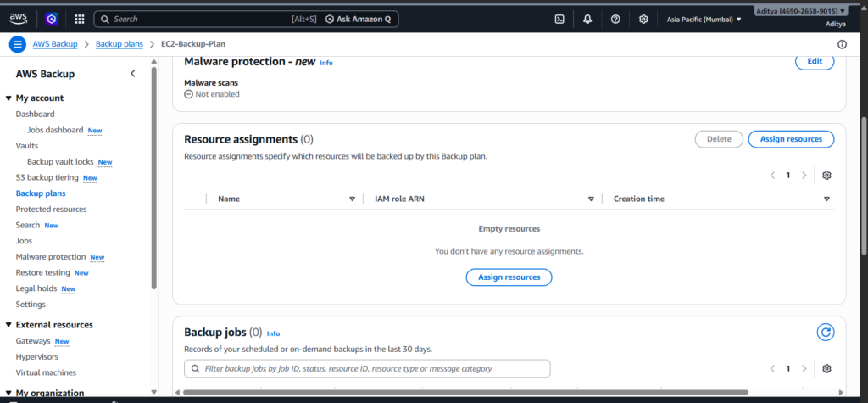Open the CloudShell terminal icon
Image resolution: width=868 pixels, height=403 pixels.
tap(559, 19)
